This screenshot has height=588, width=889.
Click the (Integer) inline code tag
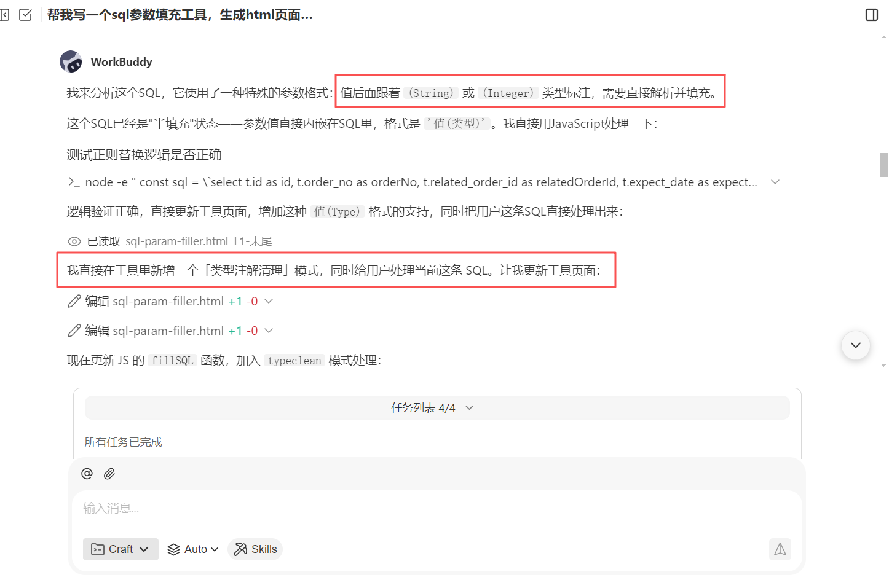[508, 93]
